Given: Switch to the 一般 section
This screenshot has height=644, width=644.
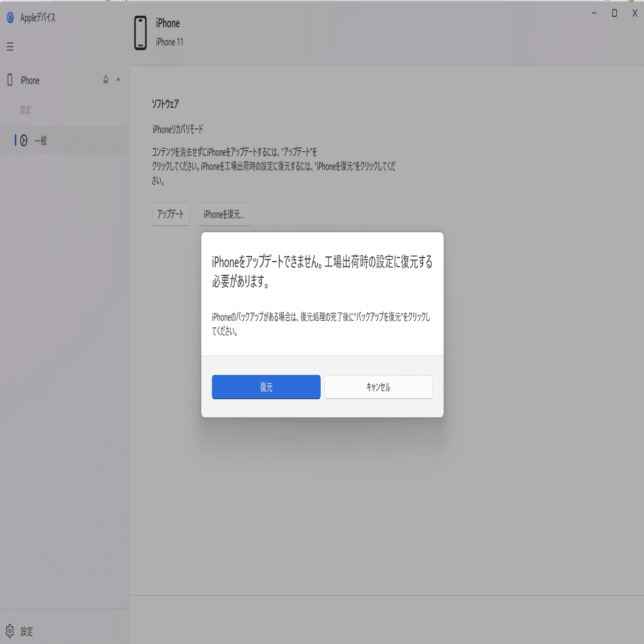Looking at the screenshot, I should [x=40, y=141].
